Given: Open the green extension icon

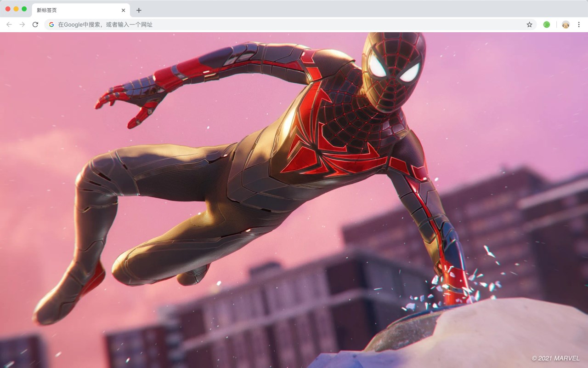Looking at the screenshot, I should click(547, 24).
